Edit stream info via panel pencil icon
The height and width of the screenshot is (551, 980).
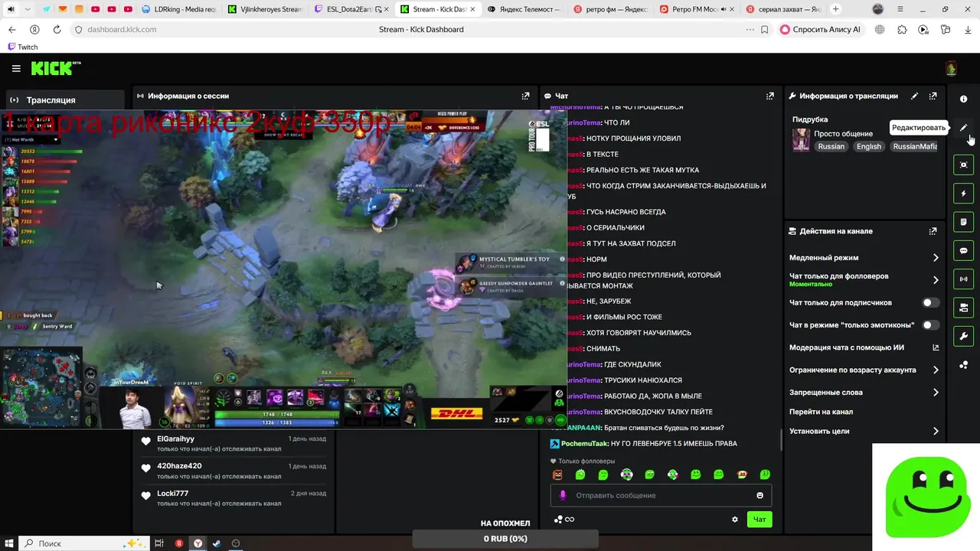click(x=914, y=96)
